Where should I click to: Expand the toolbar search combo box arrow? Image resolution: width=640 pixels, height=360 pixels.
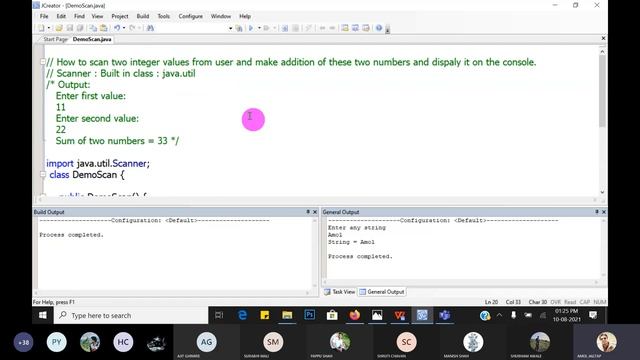[230, 28]
